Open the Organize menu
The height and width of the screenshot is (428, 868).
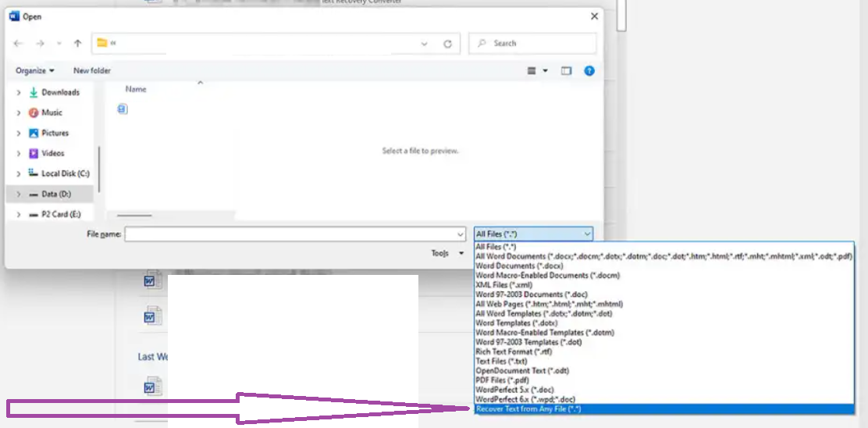(x=35, y=70)
